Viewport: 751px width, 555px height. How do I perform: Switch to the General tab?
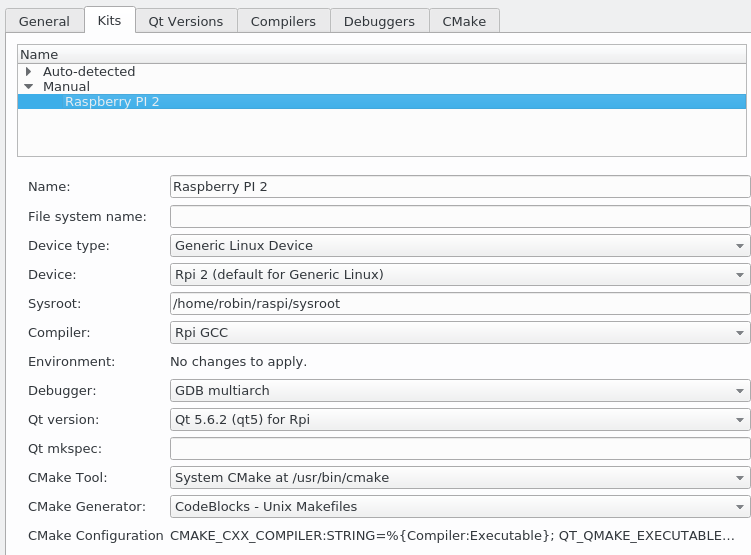[x=44, y=21]
